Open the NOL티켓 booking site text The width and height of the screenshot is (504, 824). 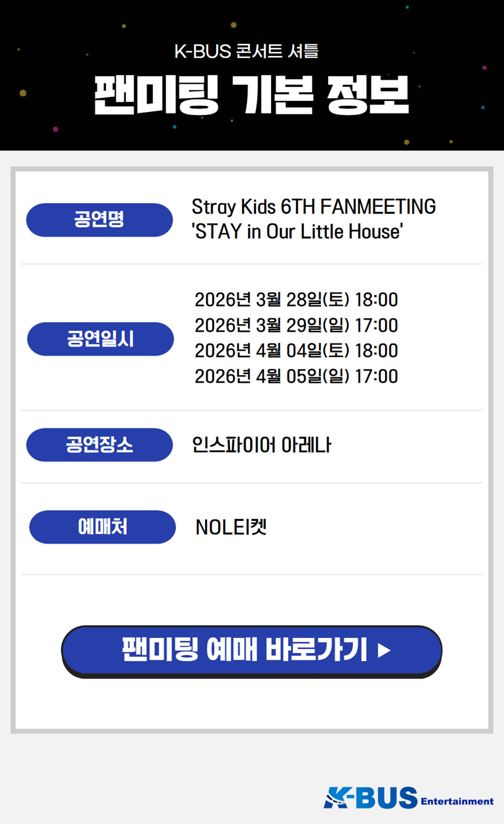(231, 527)
